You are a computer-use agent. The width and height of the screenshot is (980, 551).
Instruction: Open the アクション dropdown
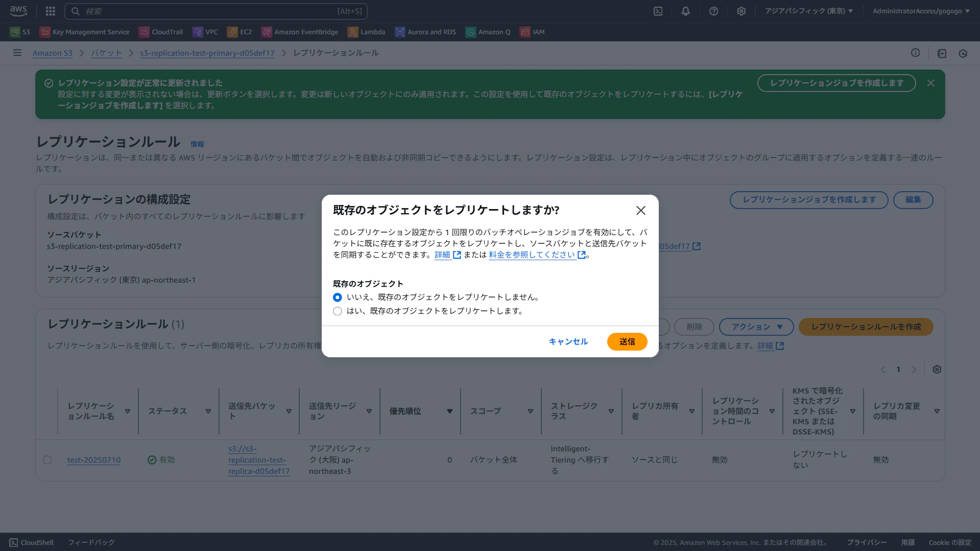point(756,327)
